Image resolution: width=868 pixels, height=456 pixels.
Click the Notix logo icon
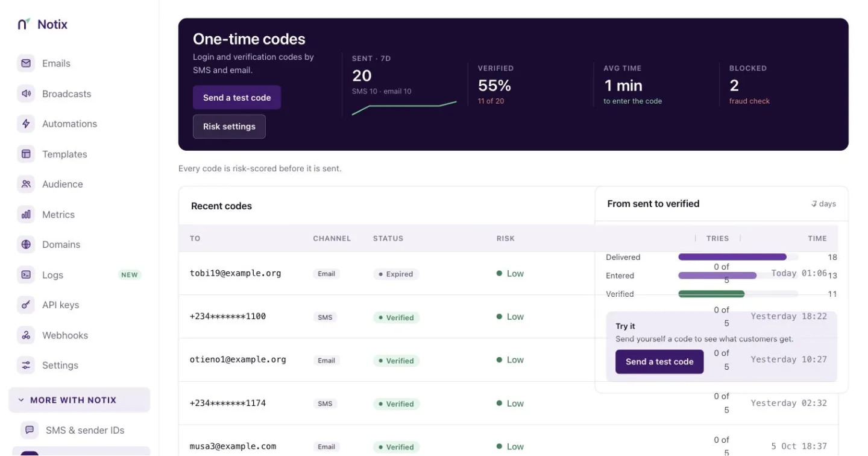24,24
